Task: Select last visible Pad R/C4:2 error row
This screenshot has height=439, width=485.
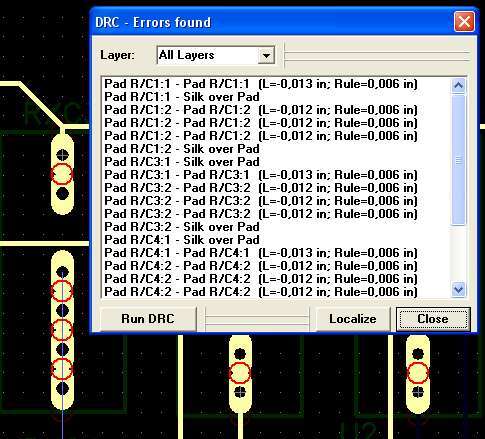Action: coord(261,292)
